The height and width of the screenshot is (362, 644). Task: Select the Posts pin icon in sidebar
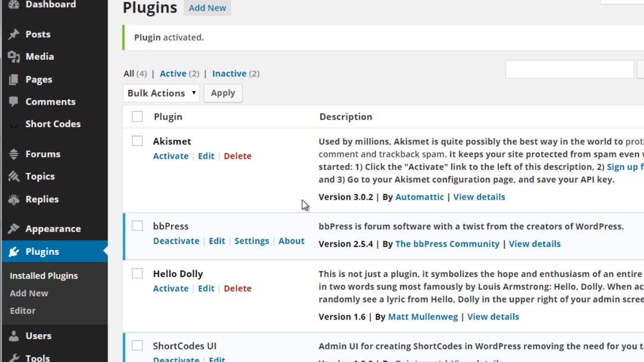click(x=14, y=34)
